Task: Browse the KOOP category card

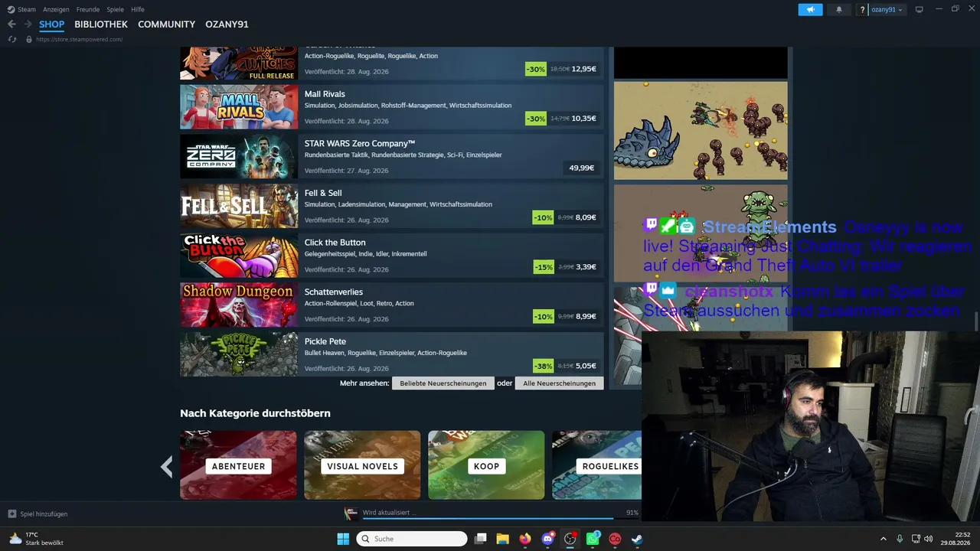Action: (486, 465)
